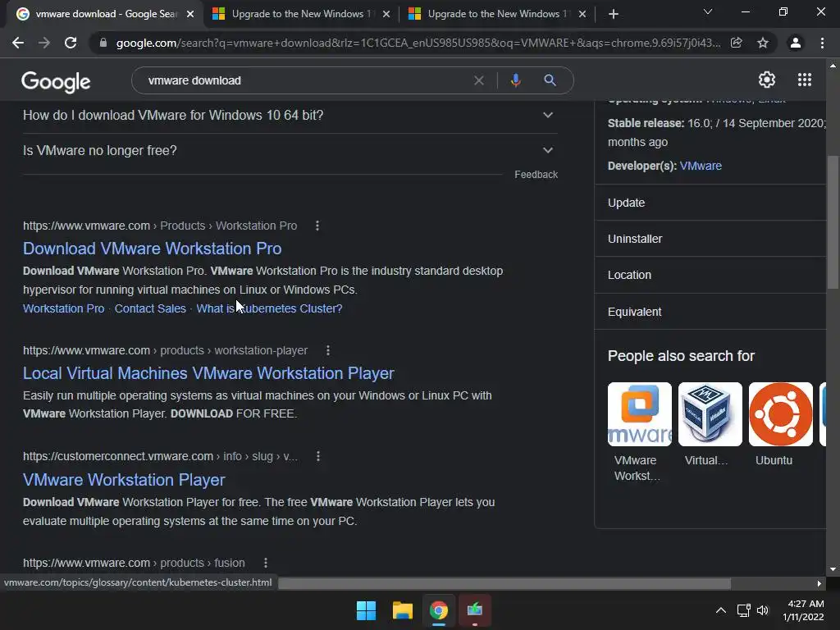This screenshot has width=840, height=630.
Task: Open options for the customerconnect result
Action: click(318, 456)
